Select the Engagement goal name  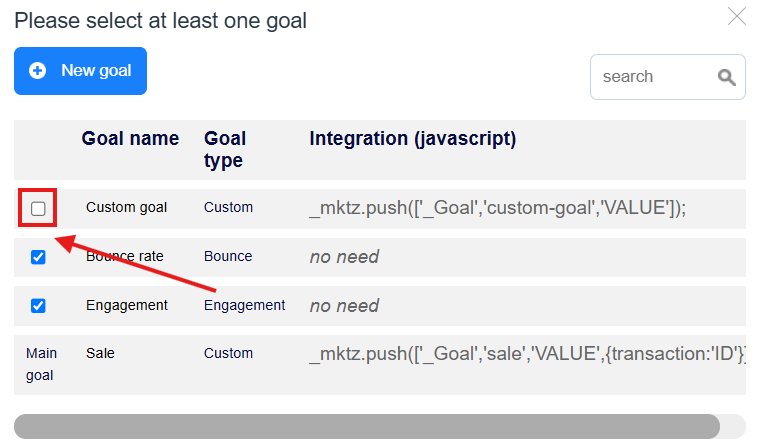tap(128, 306)
